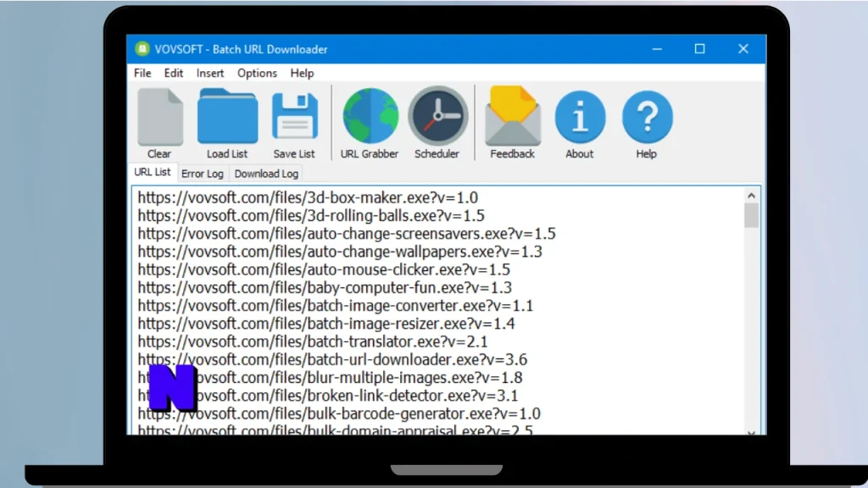Click the batch-image-converter.exe URL line
The height and width of the screenshot is (488, 868).
click(x=336, y=305)
